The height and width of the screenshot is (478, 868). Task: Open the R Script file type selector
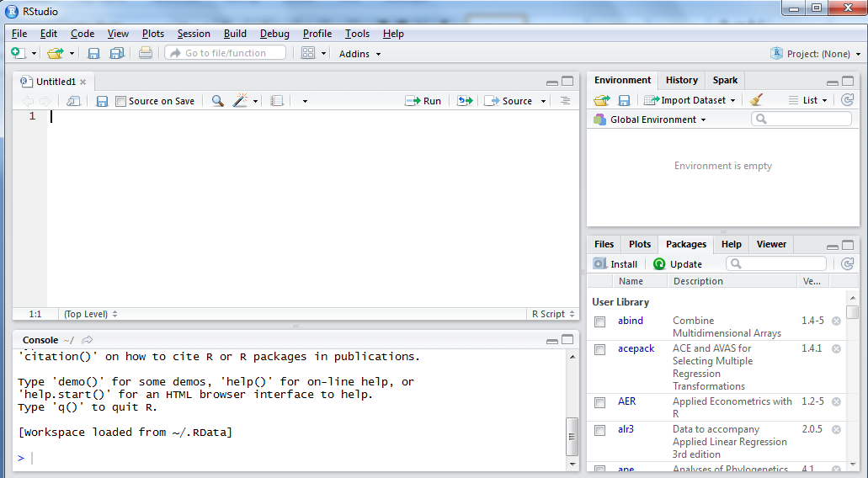[x=553, y=314]
